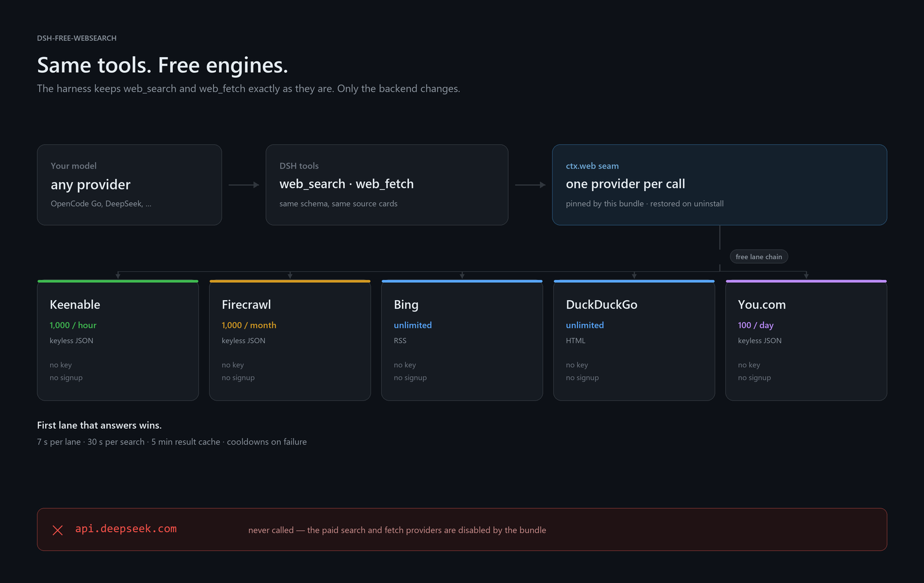Image resolution: width=924 pixels, height=583 pixels.
Task: Click 'unlimited' under the Bing card
Action: (x=413, y=326)
